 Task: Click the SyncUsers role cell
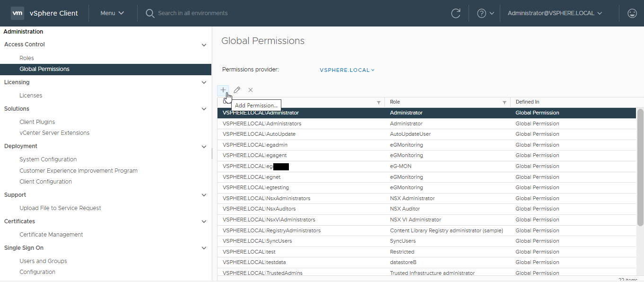(403, 241)
